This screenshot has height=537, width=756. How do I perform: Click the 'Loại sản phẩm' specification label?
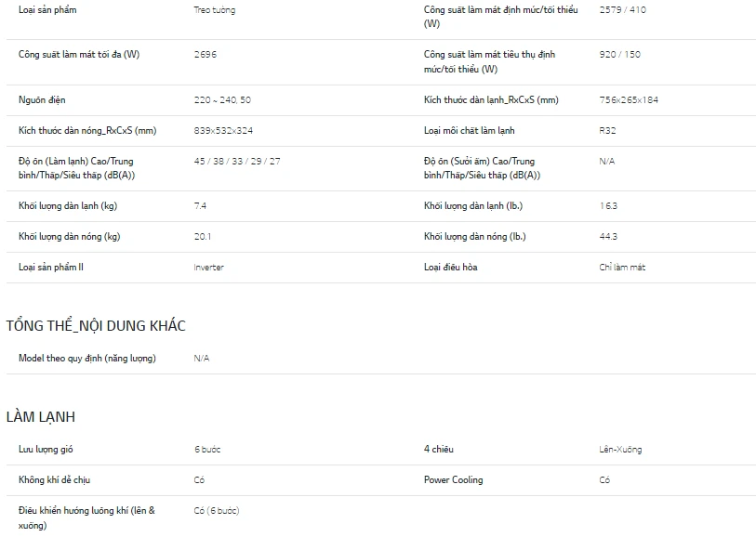point(47,10)
